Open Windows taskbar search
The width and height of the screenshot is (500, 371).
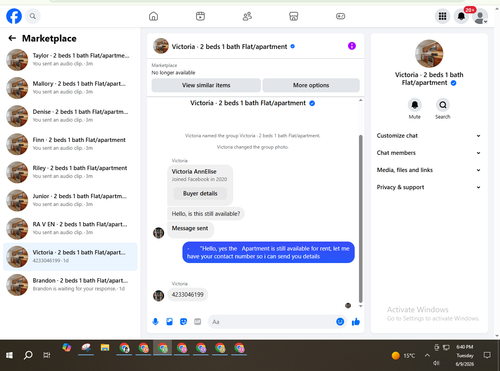coord(28,355)
